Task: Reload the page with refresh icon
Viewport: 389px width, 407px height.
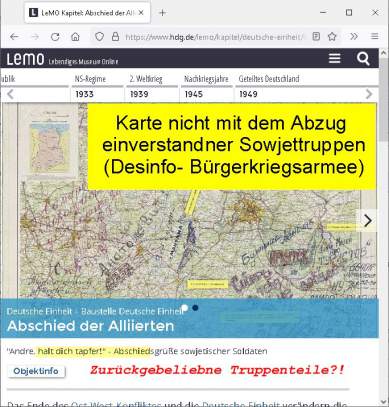Action: (x=55, y=37)
